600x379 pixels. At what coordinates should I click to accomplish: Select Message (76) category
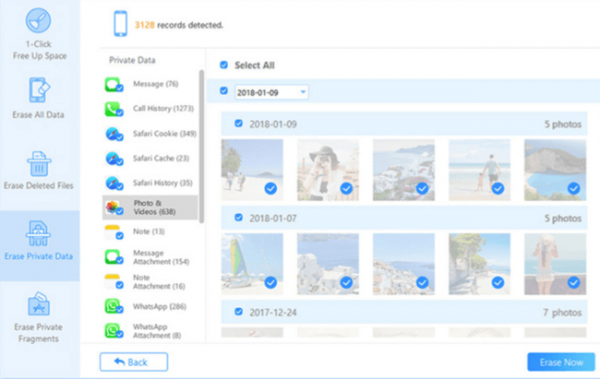(150, 84)
